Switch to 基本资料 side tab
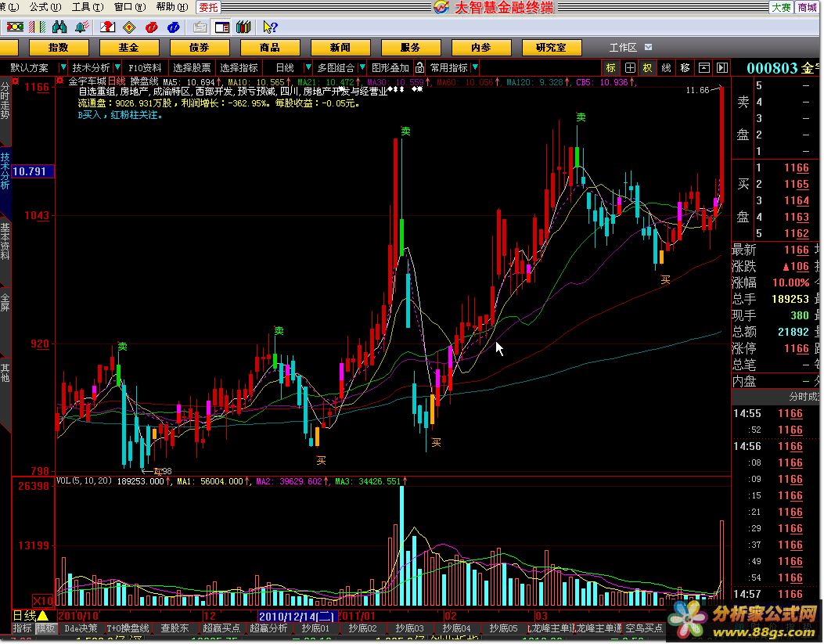 click(x=5, y=240)
